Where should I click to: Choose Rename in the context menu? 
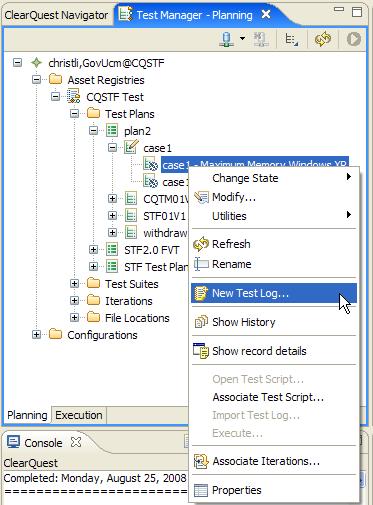[274, 264]
